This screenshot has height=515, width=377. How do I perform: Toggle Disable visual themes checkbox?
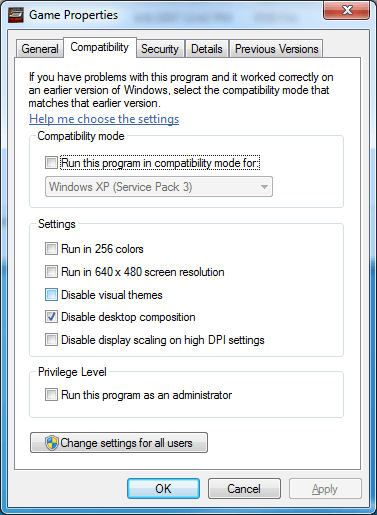(x=51, y=295)
